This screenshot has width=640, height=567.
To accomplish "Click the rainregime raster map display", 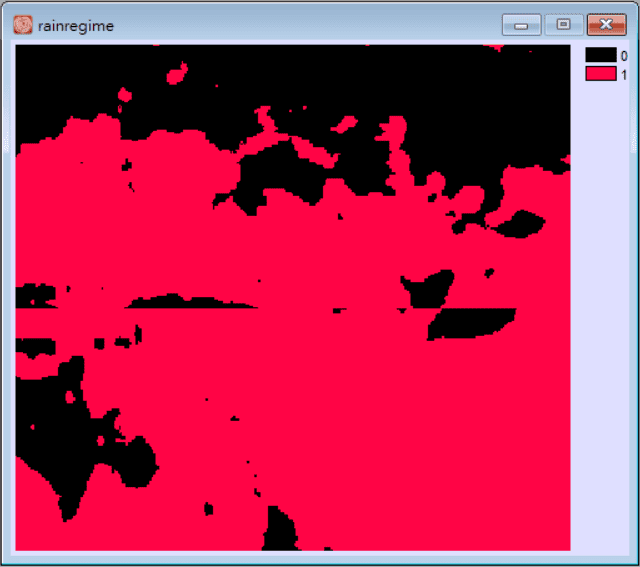I will pos(293,298).
